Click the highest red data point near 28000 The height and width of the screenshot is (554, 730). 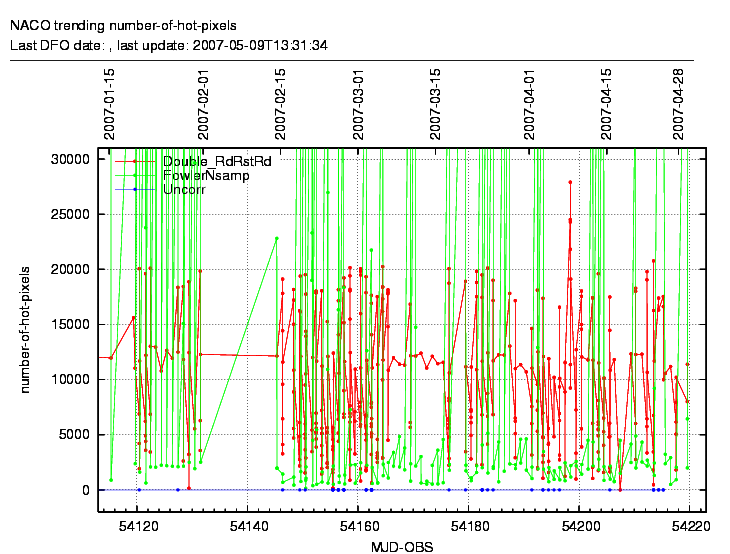coord(570,182)
